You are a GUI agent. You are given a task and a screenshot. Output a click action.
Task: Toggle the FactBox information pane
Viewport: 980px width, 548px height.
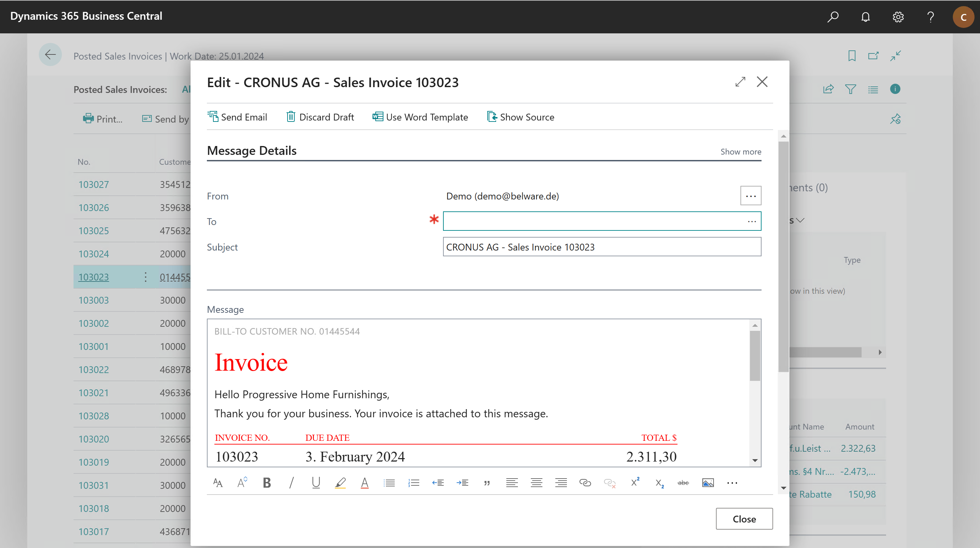895,89
